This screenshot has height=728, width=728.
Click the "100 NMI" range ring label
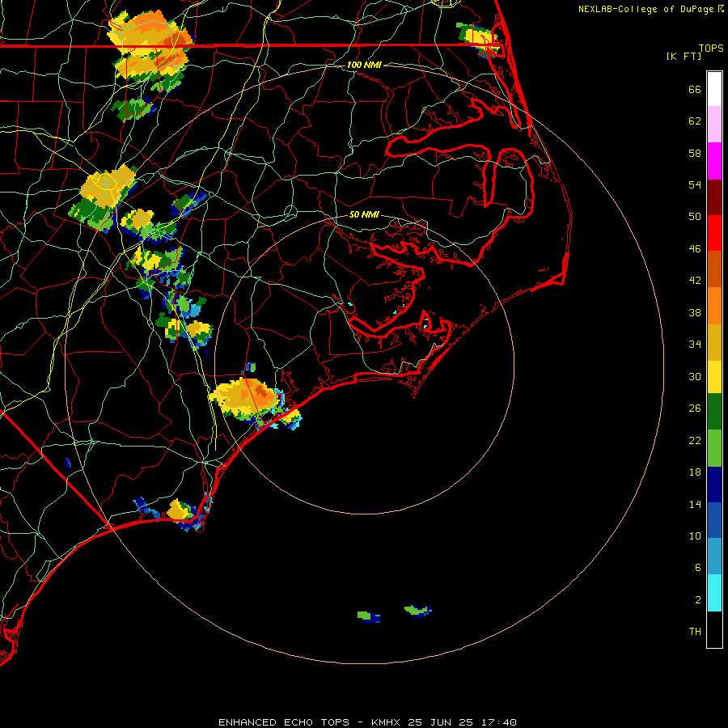(364, 65)
